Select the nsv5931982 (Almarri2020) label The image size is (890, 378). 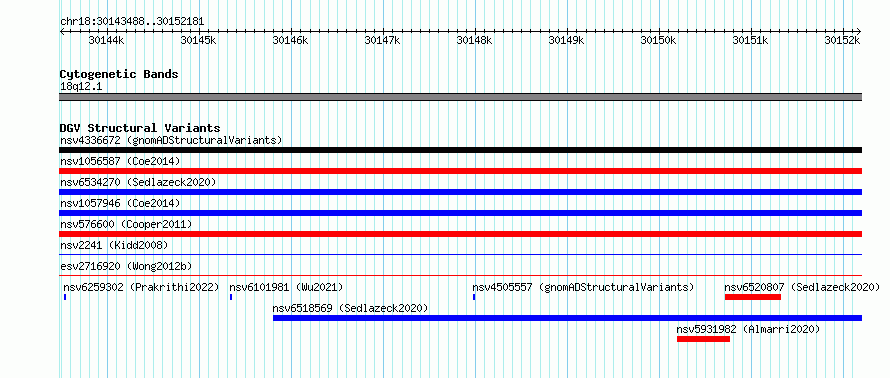(748, 329)
